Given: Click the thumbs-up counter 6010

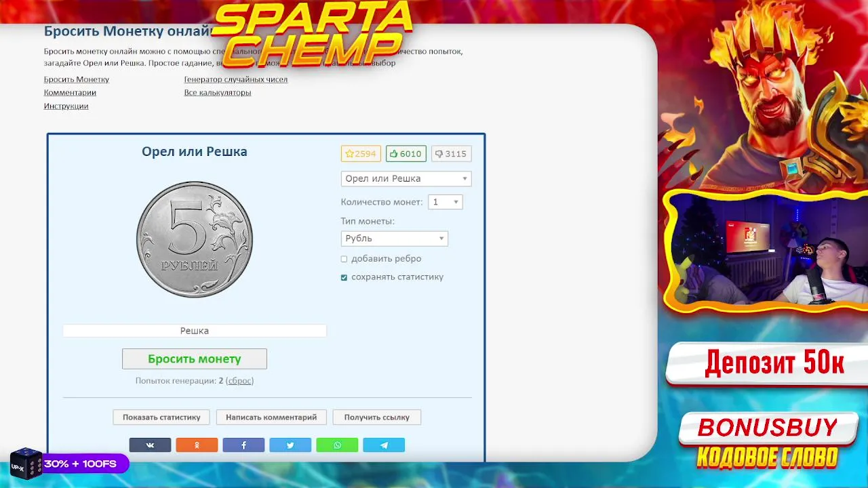Looking at the screenshot, I should pyautogui.click(x=406, y=154).
